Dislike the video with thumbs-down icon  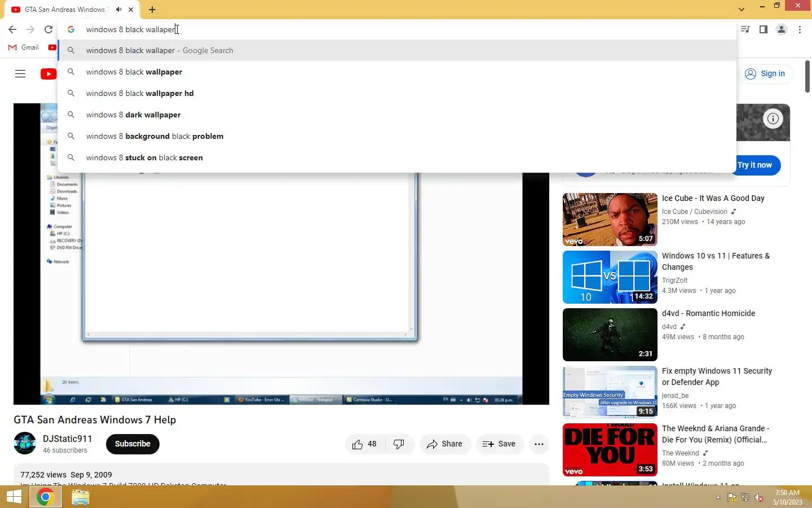pyautogui.click(x=399, y=444)
